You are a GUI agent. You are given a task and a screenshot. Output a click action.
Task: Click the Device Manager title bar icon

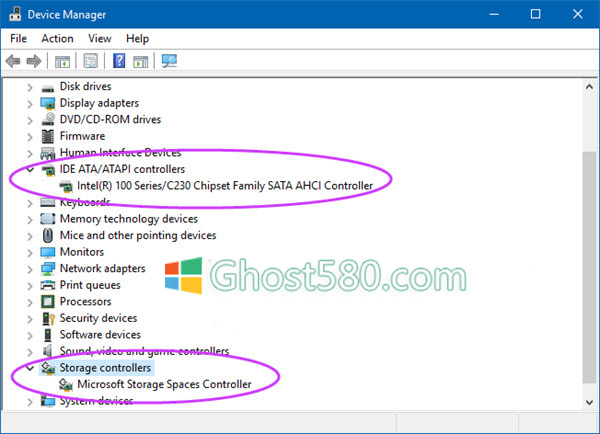coord(15,14)
